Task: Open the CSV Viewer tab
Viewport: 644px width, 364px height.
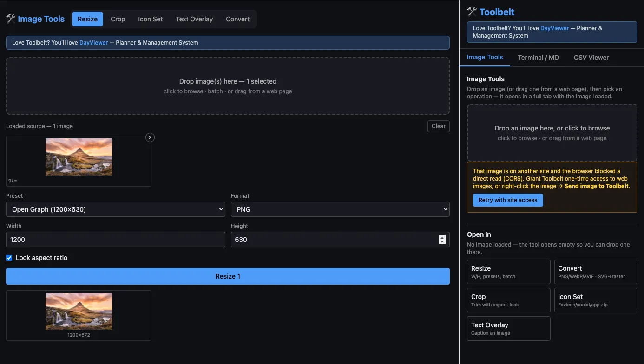Action: click(x=591, y=58)
